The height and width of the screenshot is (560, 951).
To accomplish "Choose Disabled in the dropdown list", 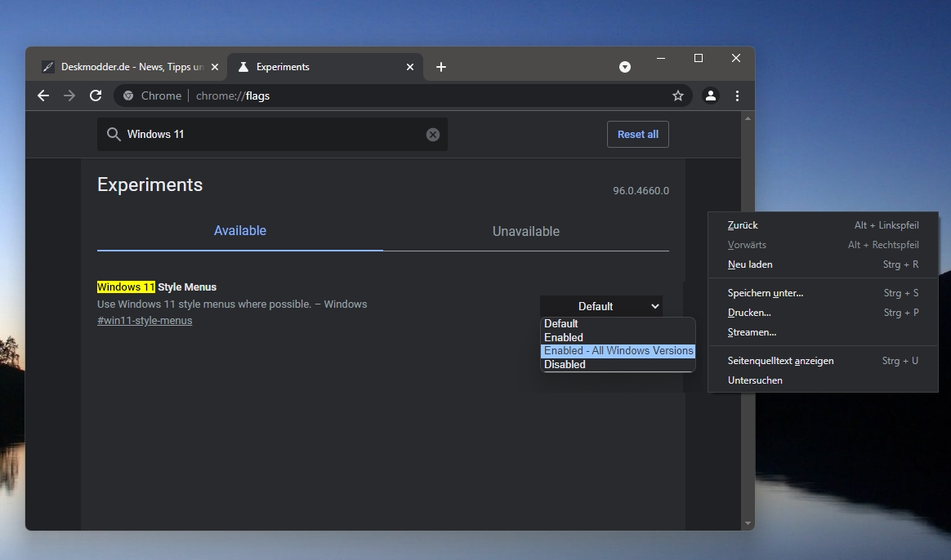I will pos(618,364).
